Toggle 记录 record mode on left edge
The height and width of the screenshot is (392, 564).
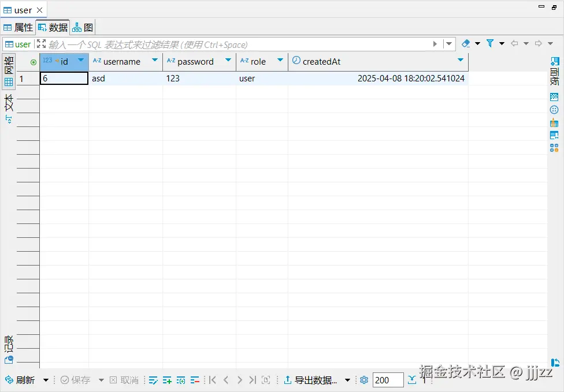9,349
